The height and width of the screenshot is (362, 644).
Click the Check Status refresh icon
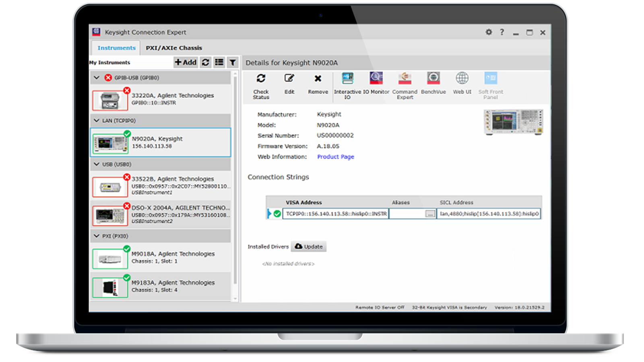pos(261,78)
